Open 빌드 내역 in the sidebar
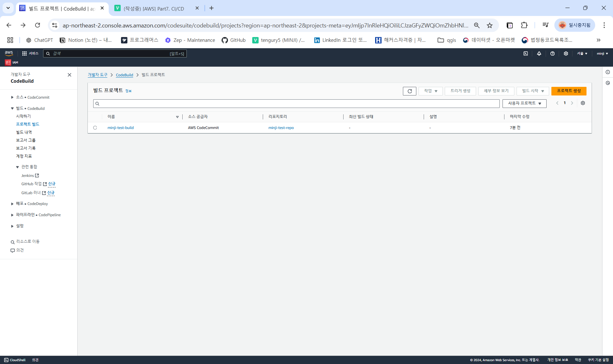The height and width of the screenshot is (364, 613). coord(24,132)
